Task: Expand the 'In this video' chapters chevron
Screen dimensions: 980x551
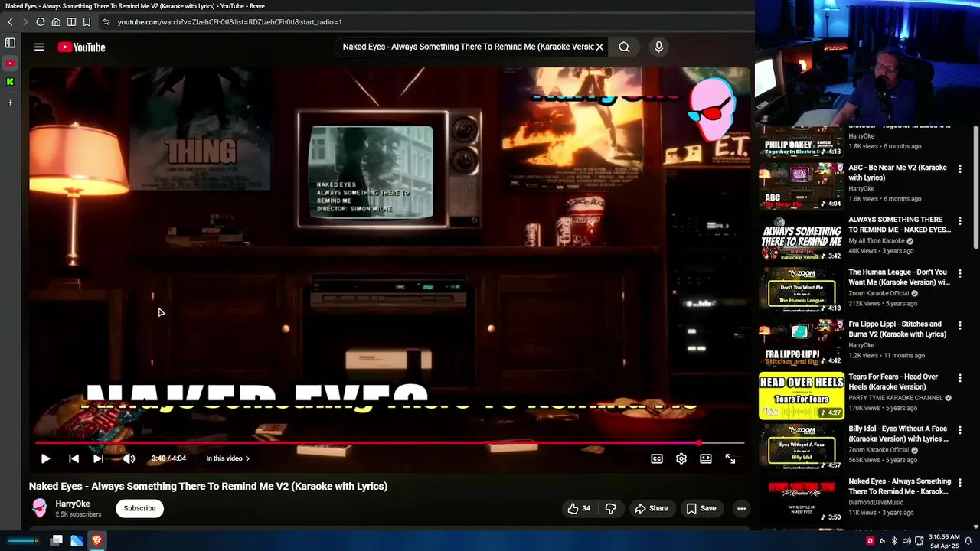Action: [247, 459]
